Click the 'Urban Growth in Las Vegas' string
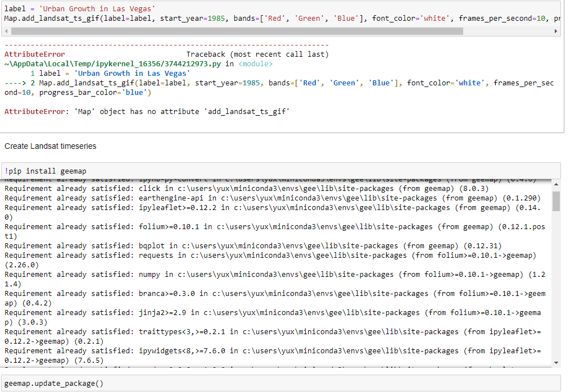The width and height of the screenshot is (570, 392). (96, 9)
